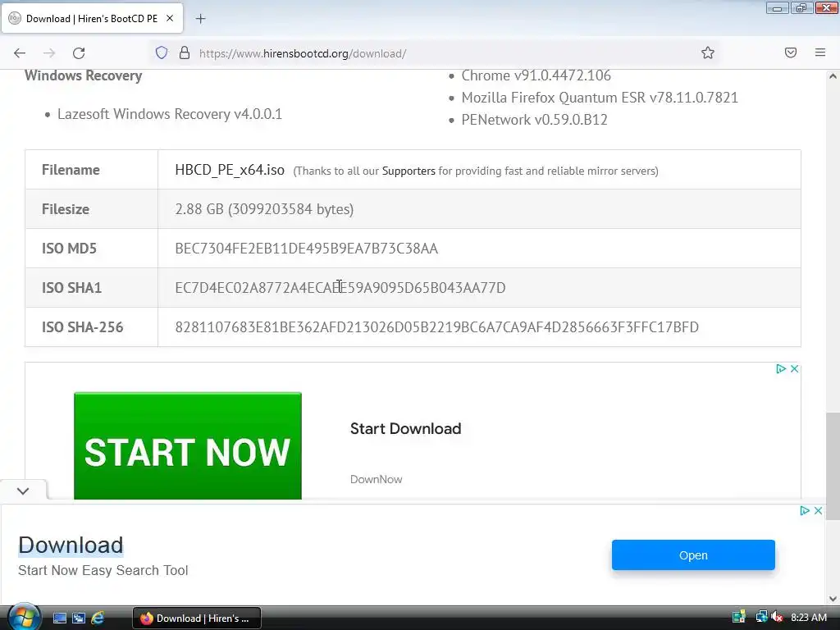The image size is (840, 630).
Task: Click the Start Download ad heading
Action: pyautogui.click(x=405, y=428)
